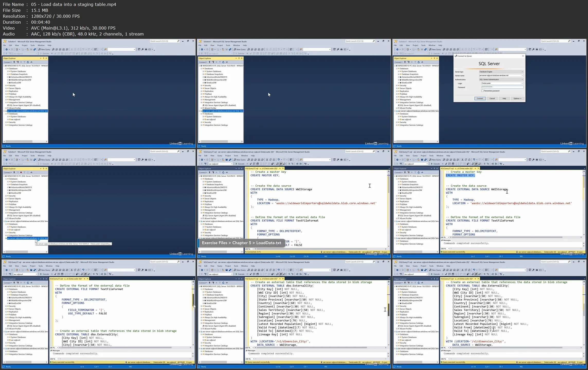Open the Authentication dropdown in the dialog

click(x=501, y=79)
